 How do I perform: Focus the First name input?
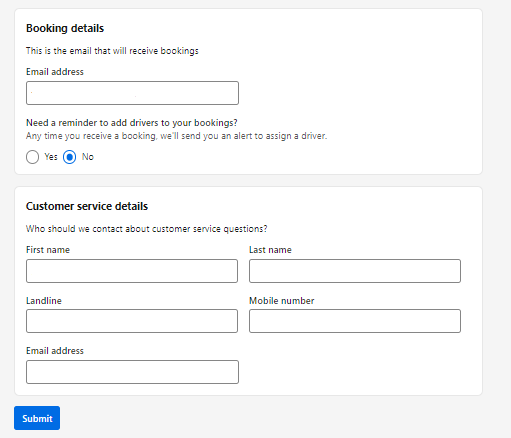pos(132,271)
